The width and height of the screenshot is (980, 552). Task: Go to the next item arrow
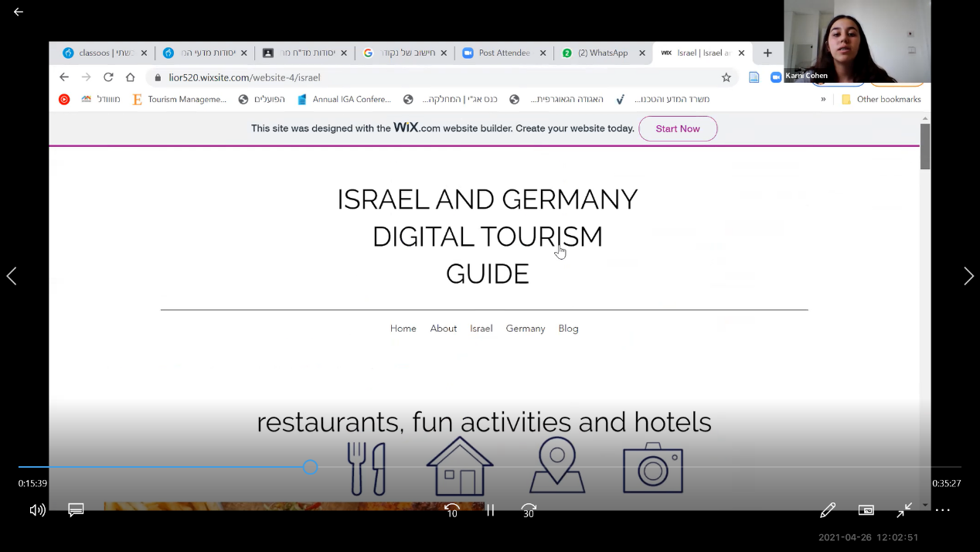tap(968, 276)
